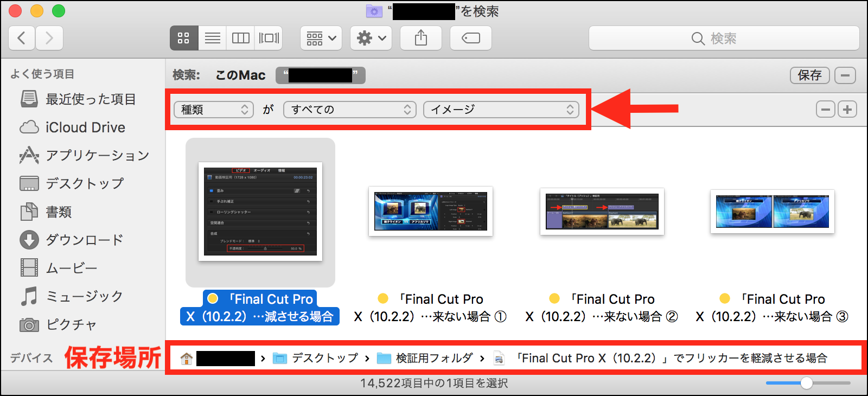Click the search folder icon in title bar
This screenshot has width=868, height=396.
click(374, 11)
